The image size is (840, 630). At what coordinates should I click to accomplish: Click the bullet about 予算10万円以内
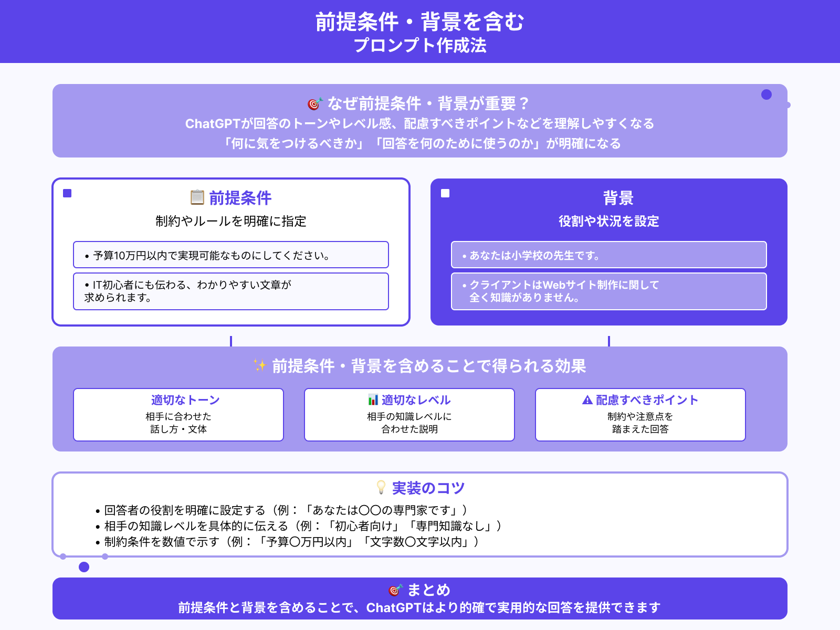pos(230,255)
